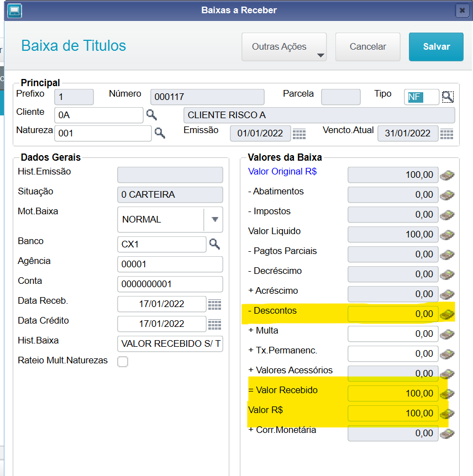Click the Tipo field showing NF
This screenshot has height=476, width=473.
pyautogui.click(x=422, y=97)
